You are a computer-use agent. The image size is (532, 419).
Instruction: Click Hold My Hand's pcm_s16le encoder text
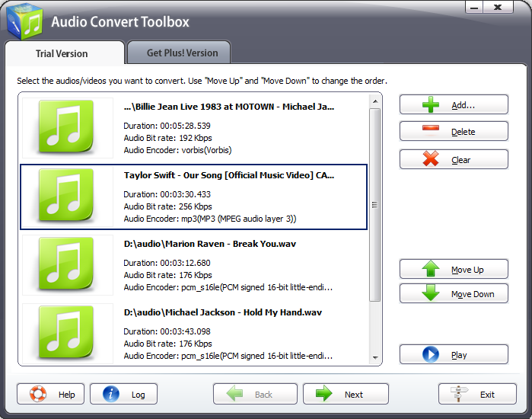tap(228, 356)
